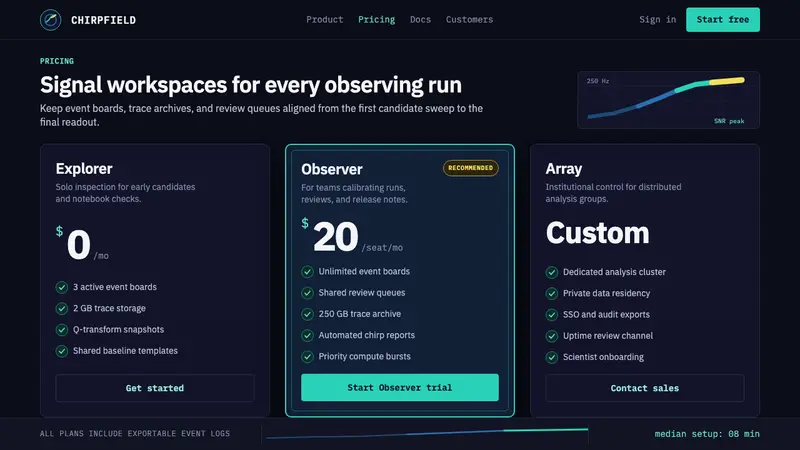This screenshot has width=800, height=450.
Task: Click check icon beside Scientist onboarding
Action: pyautogui.click(x=552, y=357)
